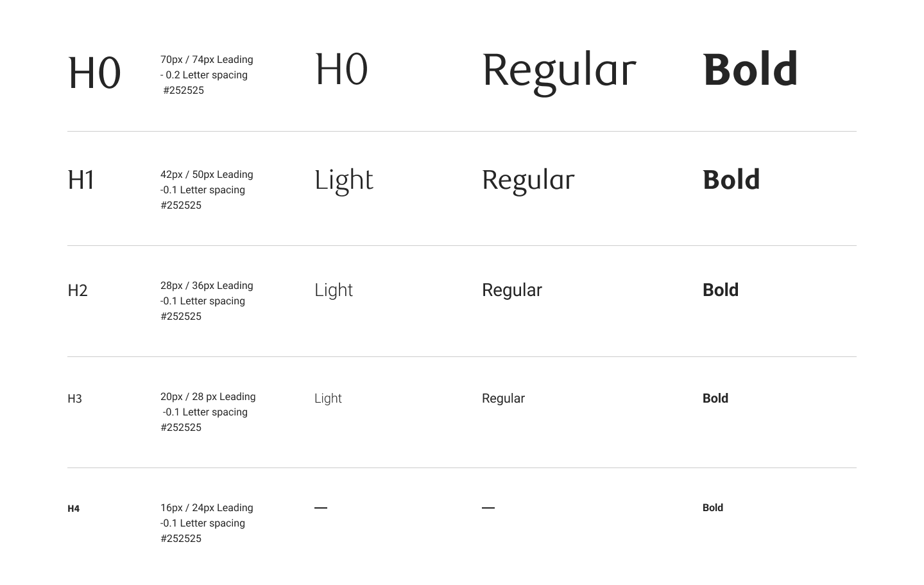Click the H0 Regular sample text

pos(559,71)
